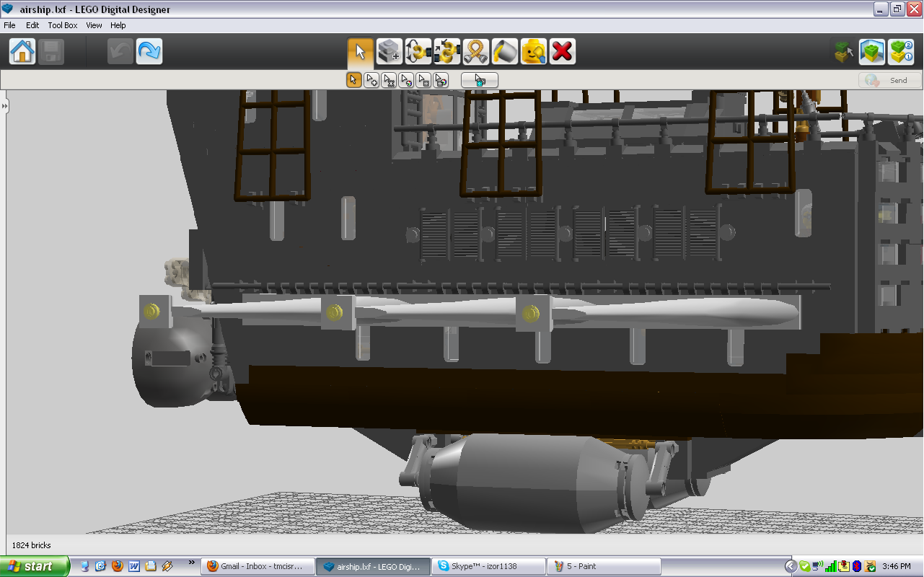Launch Word from Quick Launch
Image resolution: width=924 pixels, height=577 pixels.
(x=134, y=566)
